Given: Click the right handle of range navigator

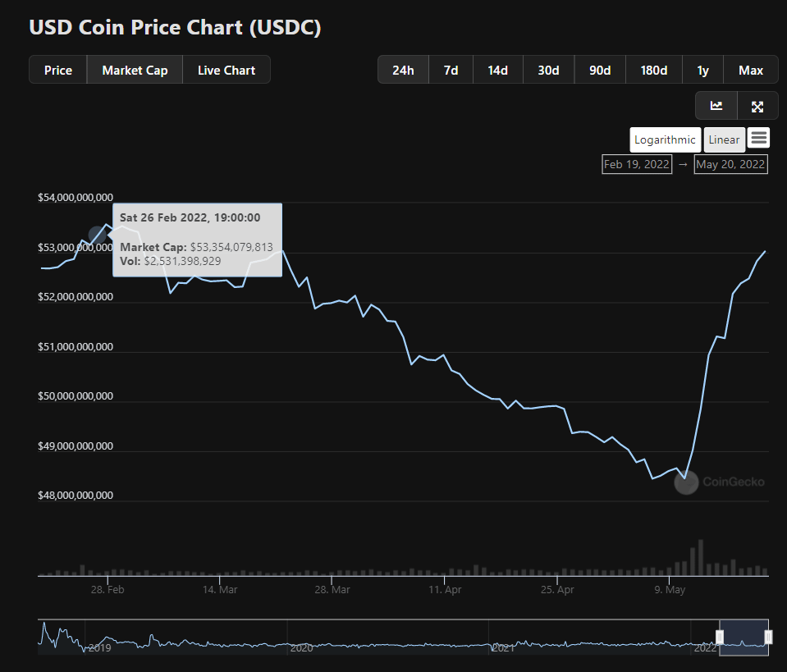Looking at the screenshot, I should click(x=768, y=637).
